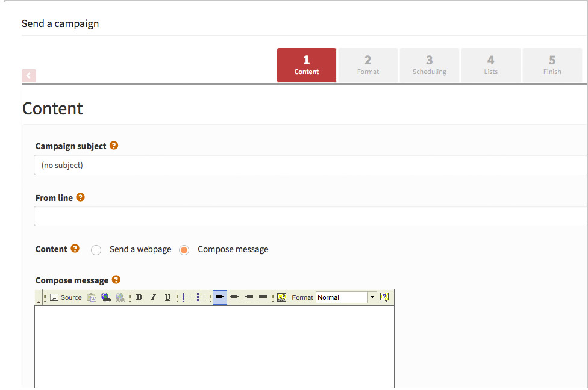
Task: Toggle underline formatting
Action: [167, 297]
